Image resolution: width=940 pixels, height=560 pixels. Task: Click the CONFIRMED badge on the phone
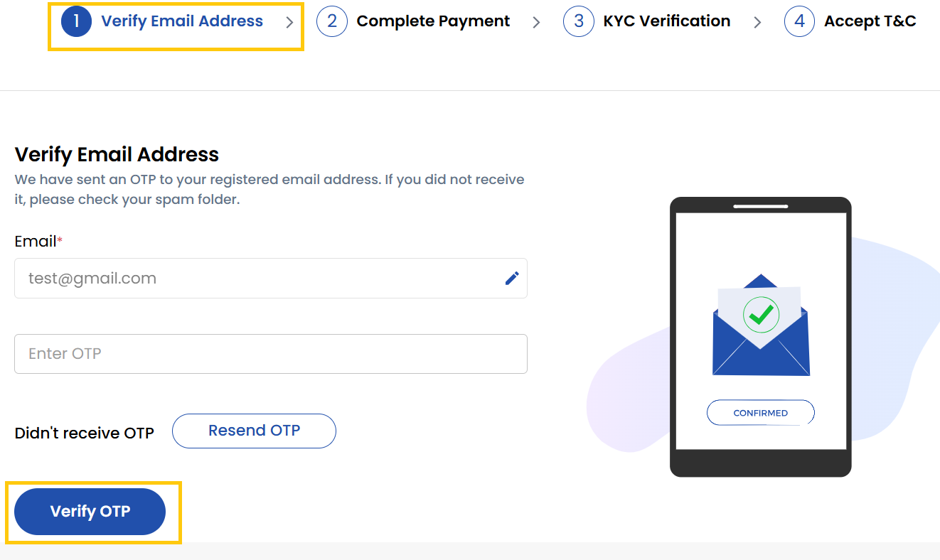[x=760, y=413]
